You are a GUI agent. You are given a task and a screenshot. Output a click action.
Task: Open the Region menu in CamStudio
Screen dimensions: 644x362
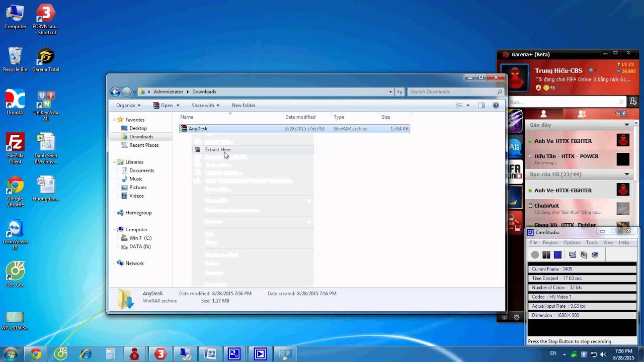point(550,242)
